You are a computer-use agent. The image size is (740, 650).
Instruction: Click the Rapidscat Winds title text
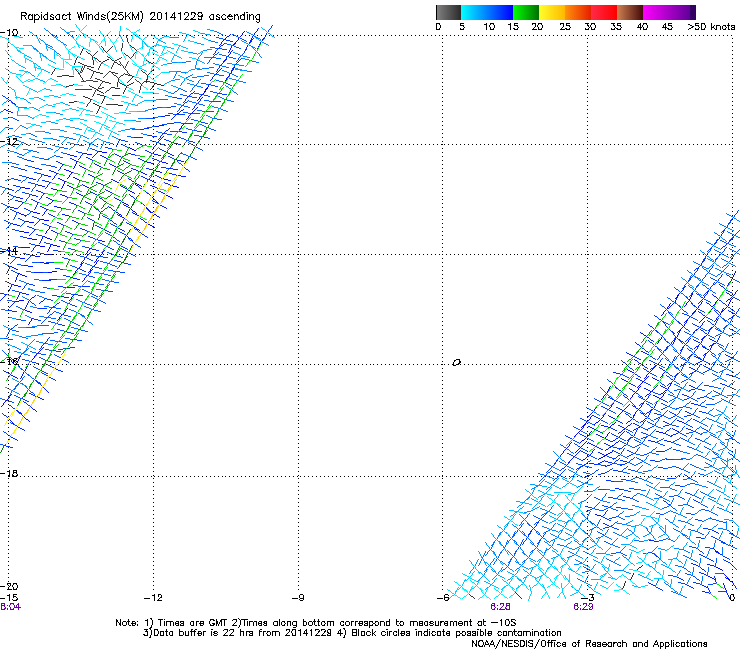coord(140,17)
